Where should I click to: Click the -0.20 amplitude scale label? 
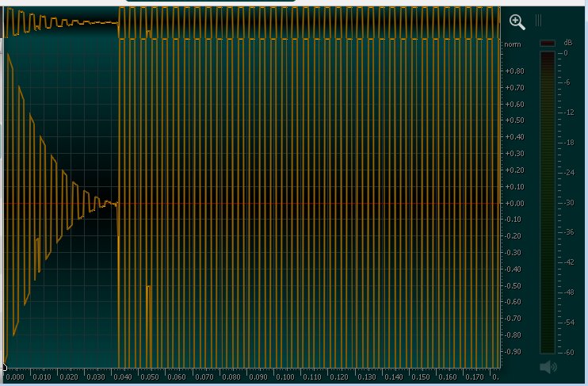click(512, 236)
